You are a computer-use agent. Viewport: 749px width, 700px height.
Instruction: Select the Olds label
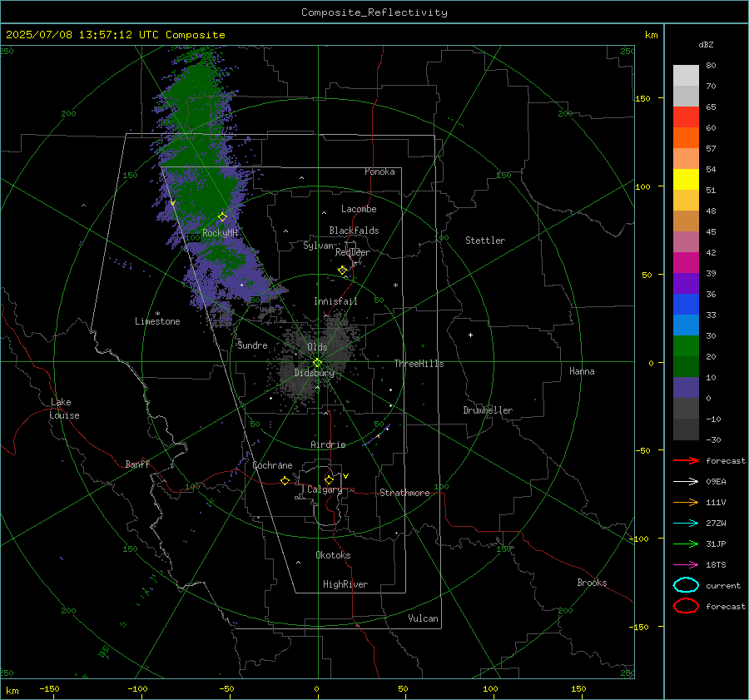(317, 347)
